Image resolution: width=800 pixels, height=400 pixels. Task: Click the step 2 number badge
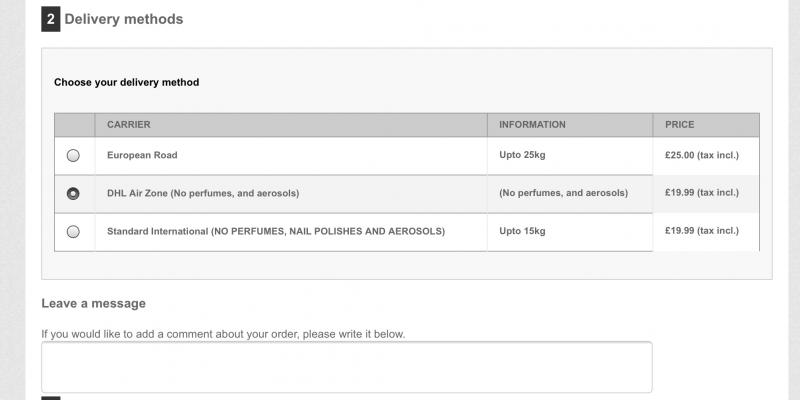click(x=50, y=19)
